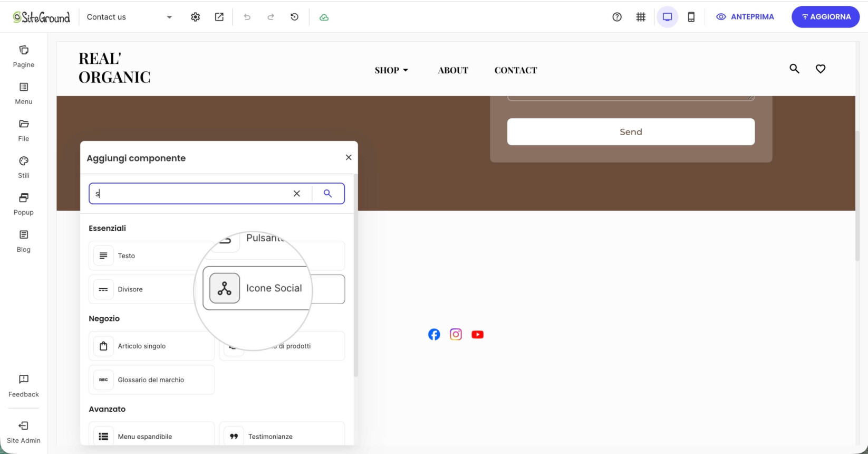Open the File manager in sidebar

click(x=24, y=130)
